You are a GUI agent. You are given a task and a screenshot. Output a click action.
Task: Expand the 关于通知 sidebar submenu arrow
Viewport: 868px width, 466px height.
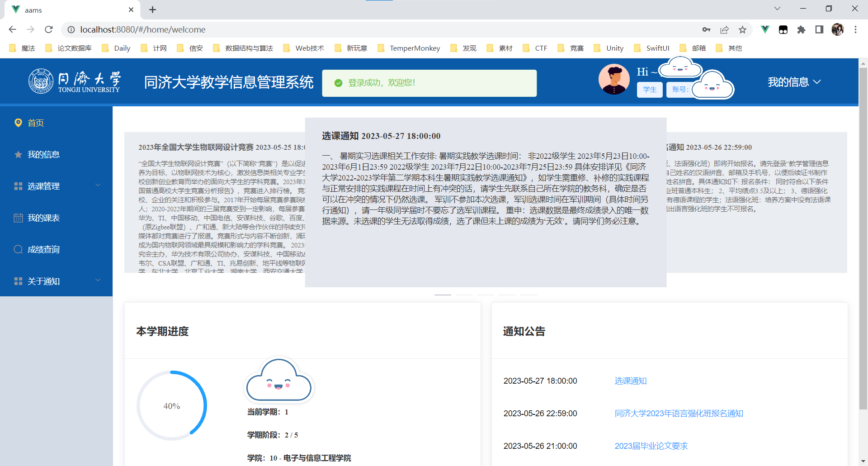(x=98, y=280)
